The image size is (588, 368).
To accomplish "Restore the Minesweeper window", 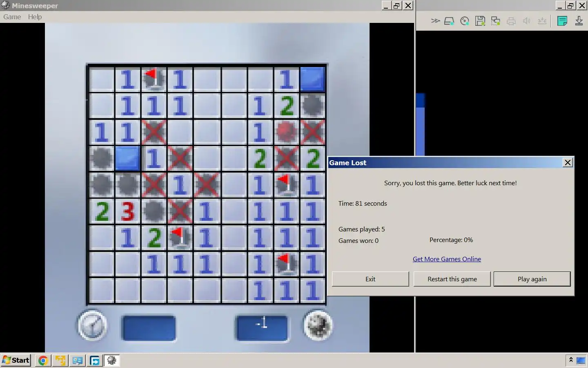I will (396, 5).
